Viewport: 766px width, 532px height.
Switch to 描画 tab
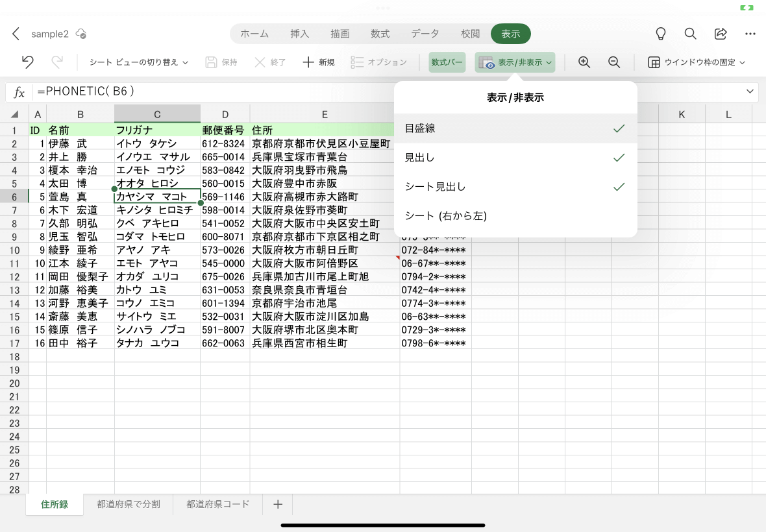tap(340, 34)
